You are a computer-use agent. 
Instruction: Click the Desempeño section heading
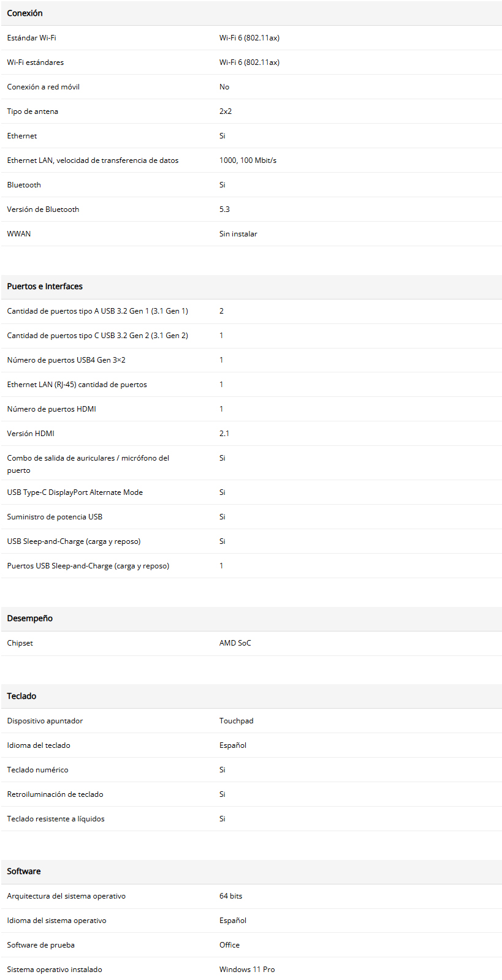[29, 618]
